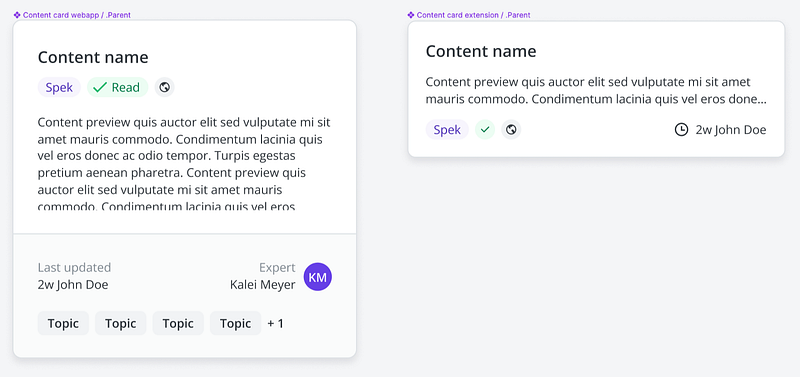800x377 pixels.
Task: Click the globe icon in extension card
Action: click(511, 130)
